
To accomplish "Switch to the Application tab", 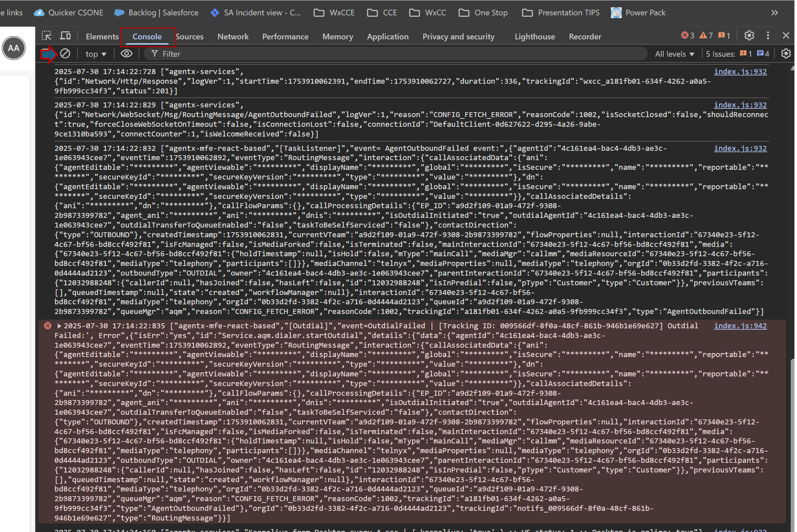I will (x=388, y=37).
